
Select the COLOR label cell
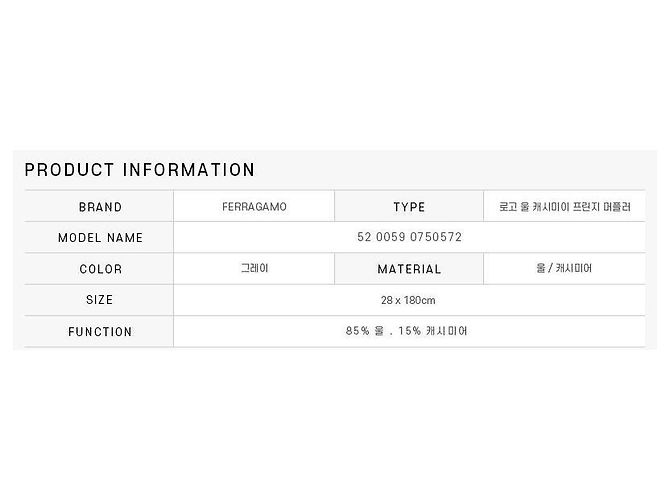pyautogui.click(x=99, y=269)
